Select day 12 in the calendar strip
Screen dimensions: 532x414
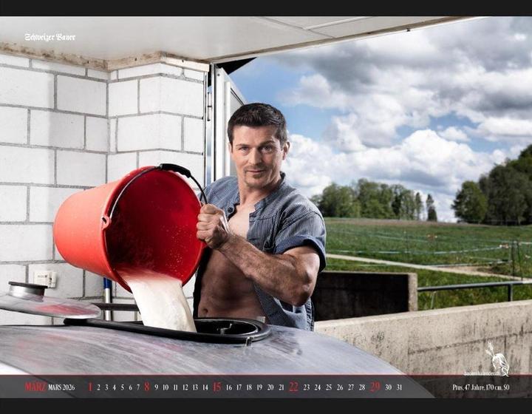pos(185,387)
